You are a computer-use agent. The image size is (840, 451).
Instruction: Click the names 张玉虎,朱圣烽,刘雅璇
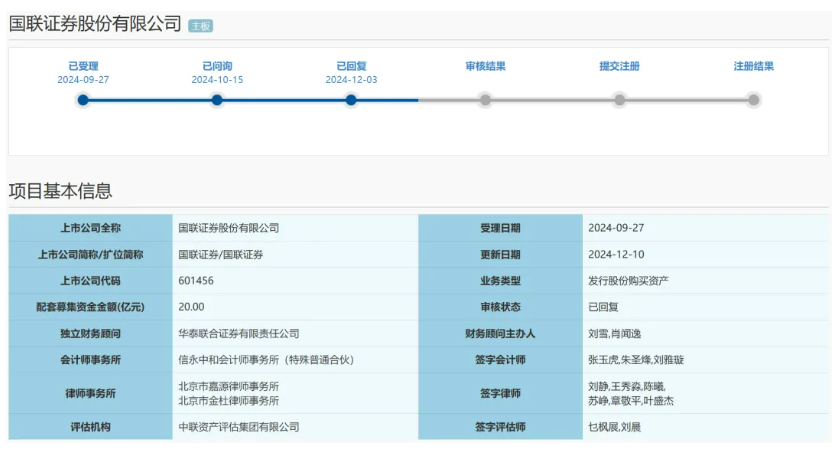tap(636, 359)
